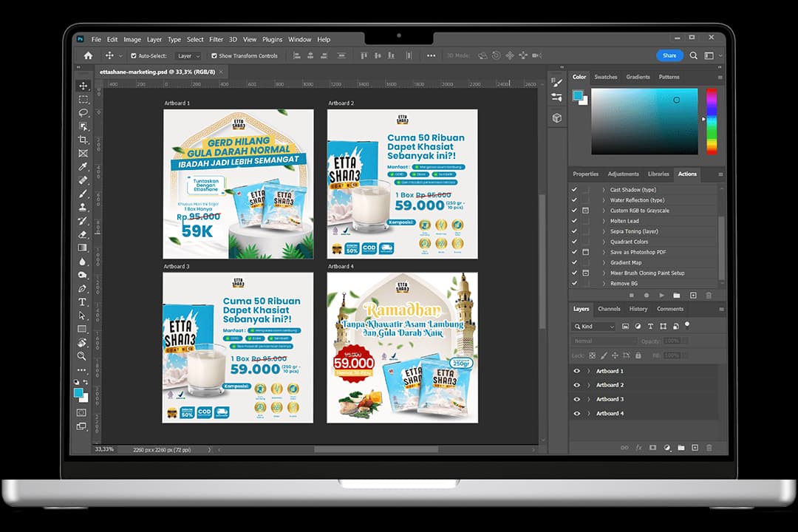The width and height of the screenshot is (798, 532).
Task: Select the Move tool in the toolbar
Action: [x=83, y=86]
